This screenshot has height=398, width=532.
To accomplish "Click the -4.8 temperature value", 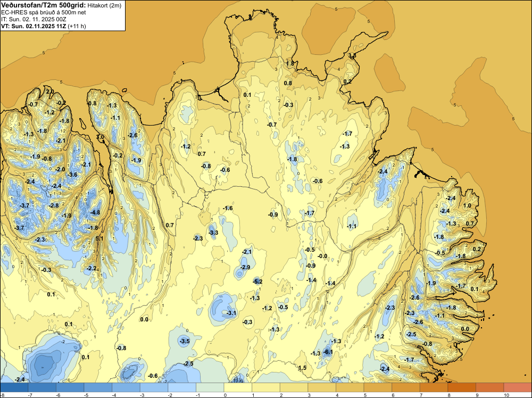I will (x=95, y=212).
